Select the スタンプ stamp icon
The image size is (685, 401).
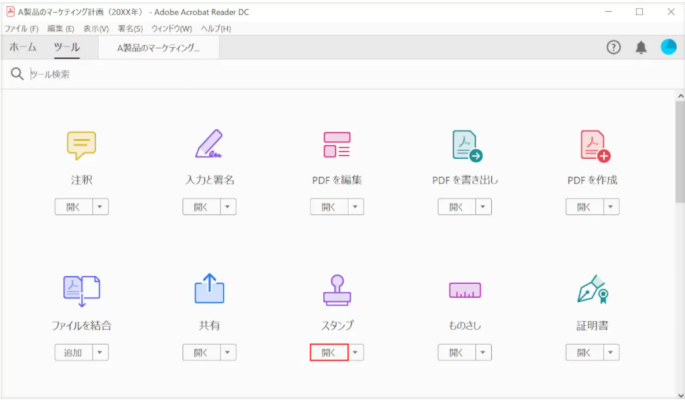tap(337, 290)
